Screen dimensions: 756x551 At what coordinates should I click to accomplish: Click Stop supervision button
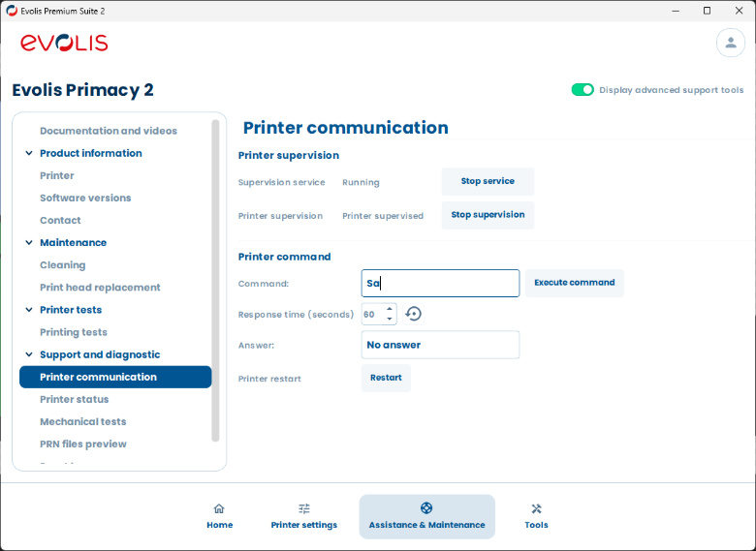(488, 215)
